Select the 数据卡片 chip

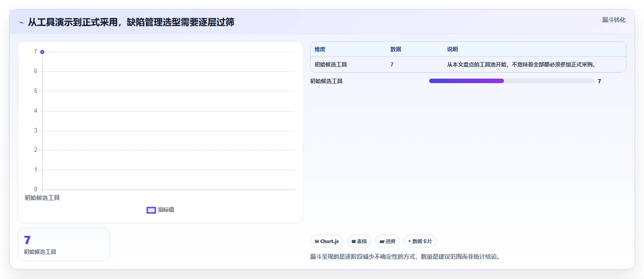pos(420,241)
